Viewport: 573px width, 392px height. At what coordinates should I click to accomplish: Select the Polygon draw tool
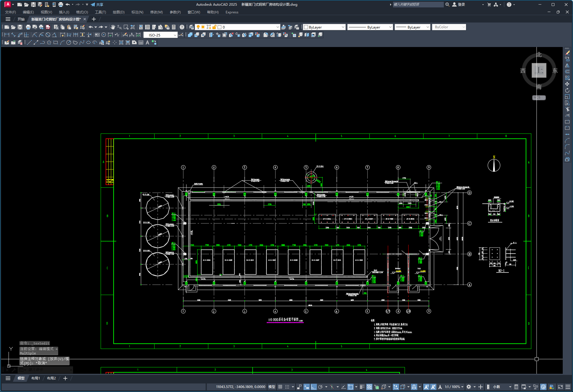(x=49, y=42)
